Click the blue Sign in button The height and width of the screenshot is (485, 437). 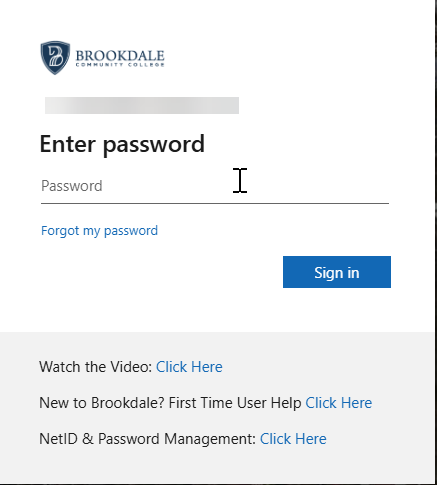tap(337, 272)
